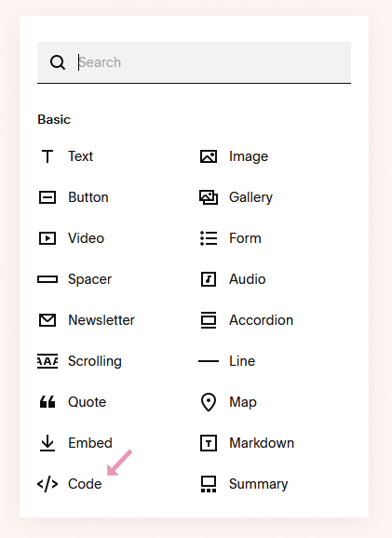392x538 pixels.
Task: Click the magnifying glass search icon
Action: pyautogui.click(x=58, y=62)
